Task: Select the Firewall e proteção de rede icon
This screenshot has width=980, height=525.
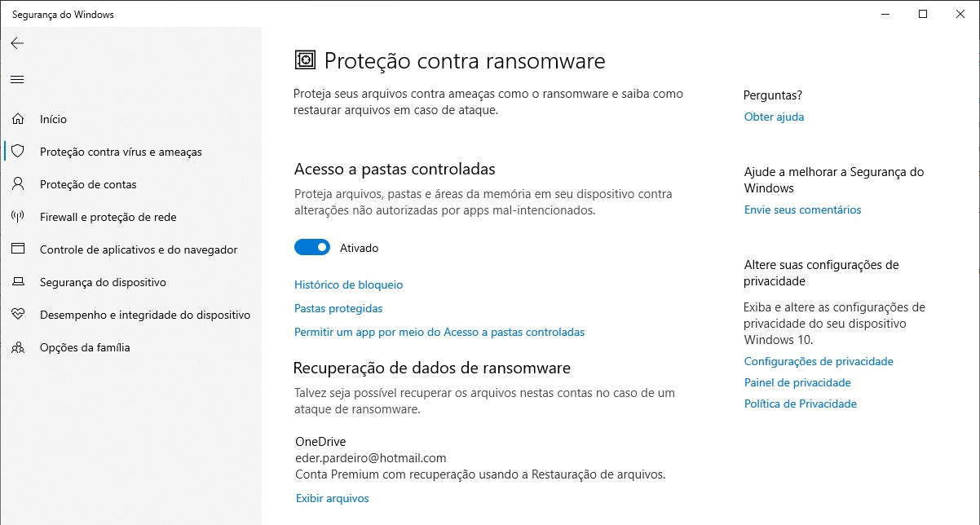Action: (18, 217)
